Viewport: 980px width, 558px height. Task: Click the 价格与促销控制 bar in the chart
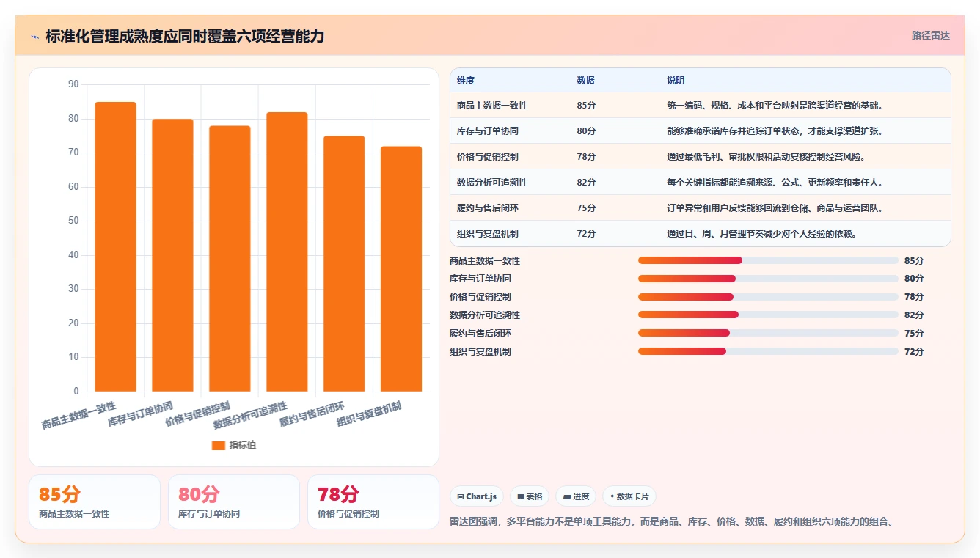pyautogui.click(x=230, y=259)
